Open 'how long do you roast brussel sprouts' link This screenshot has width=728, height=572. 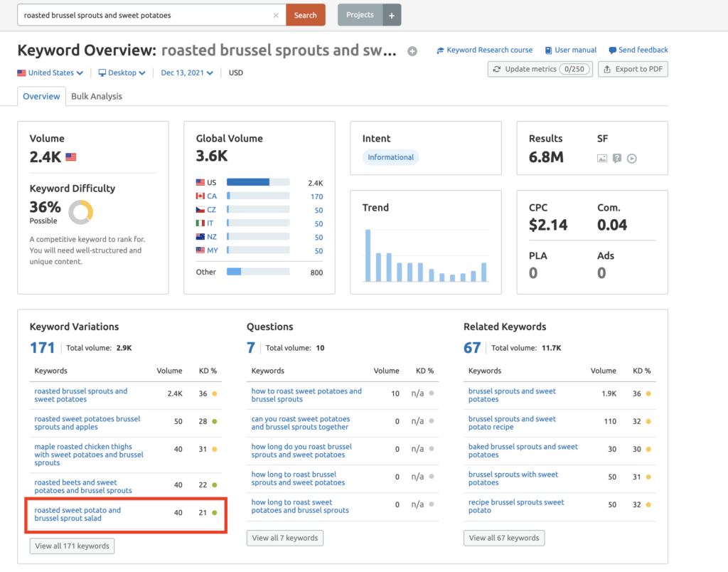tap(301, 451)
